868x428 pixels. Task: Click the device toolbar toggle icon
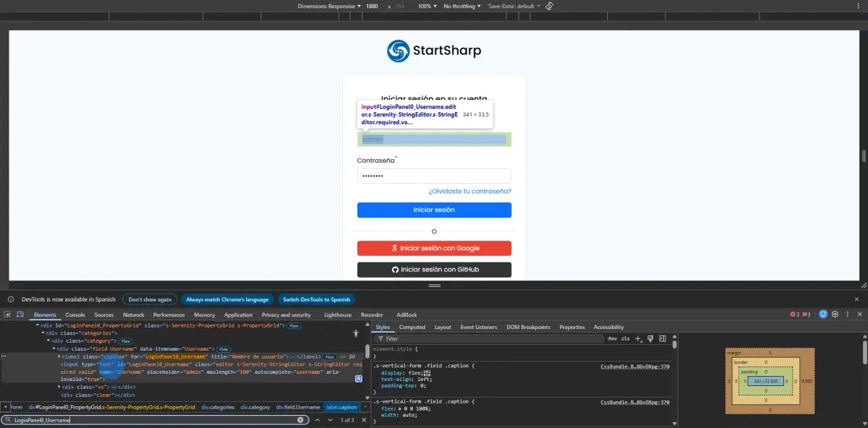point(20,314)
